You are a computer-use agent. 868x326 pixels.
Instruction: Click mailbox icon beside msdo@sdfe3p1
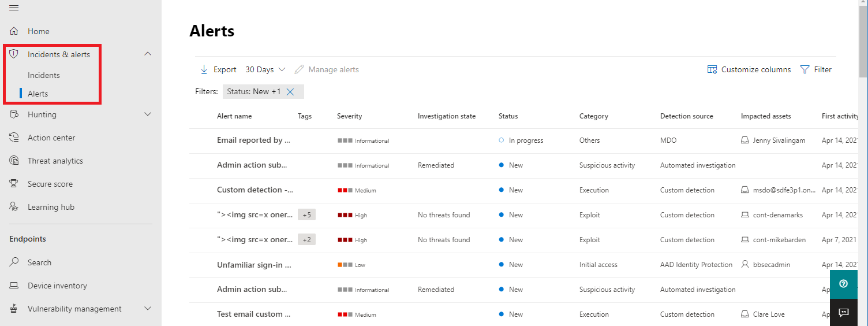[x=745, y=190]
